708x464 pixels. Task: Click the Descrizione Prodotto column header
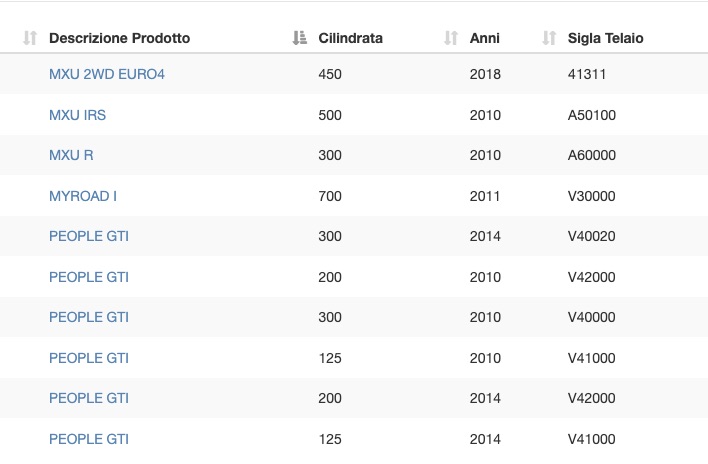pos(119,38)
